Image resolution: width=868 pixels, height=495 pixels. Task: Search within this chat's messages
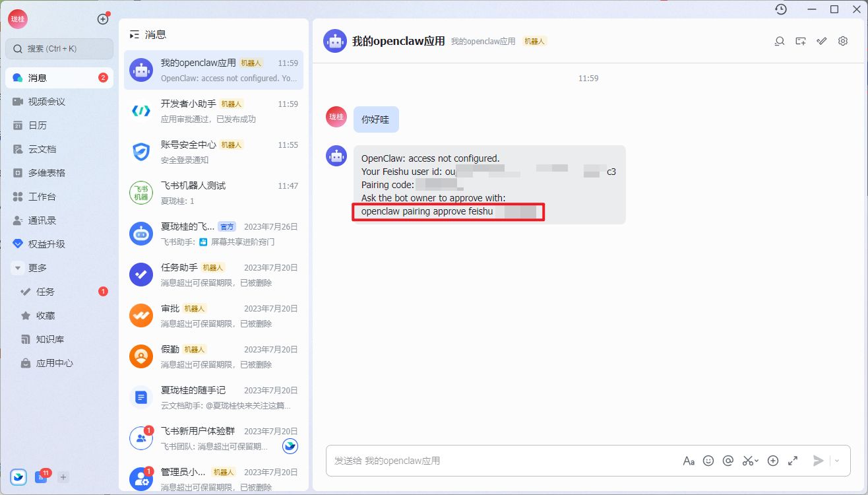click(780, 41)
